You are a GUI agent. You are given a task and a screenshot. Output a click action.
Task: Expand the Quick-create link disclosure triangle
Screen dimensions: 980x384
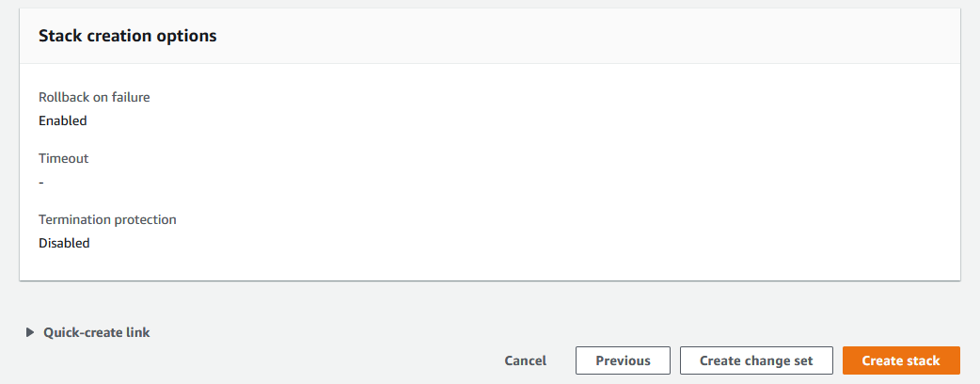[30, 332]
